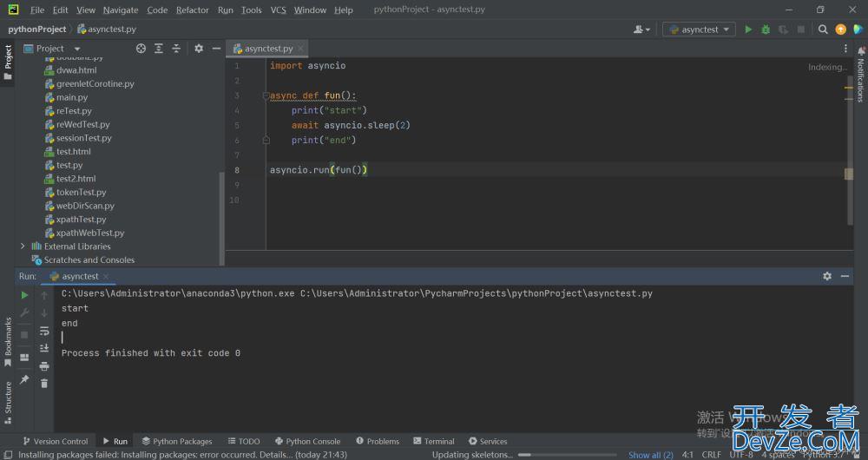Open Run panel gear settings
Image resolution: width=868 pixels, height=460 pixels.
827,276
